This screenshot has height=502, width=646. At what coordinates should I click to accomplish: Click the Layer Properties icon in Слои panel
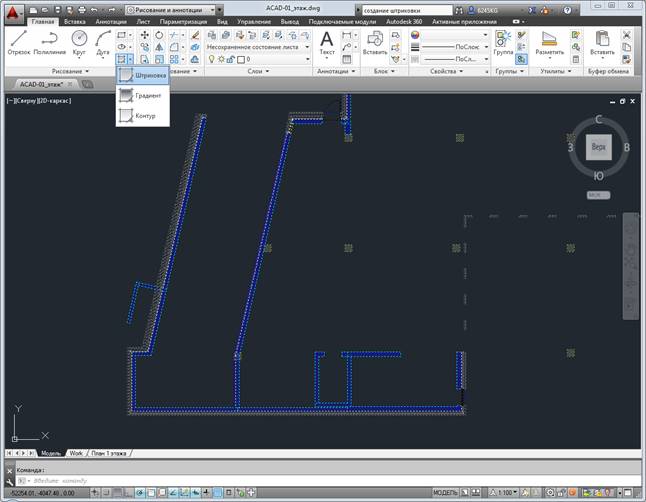pyautogui.click(x=212, y=35)
